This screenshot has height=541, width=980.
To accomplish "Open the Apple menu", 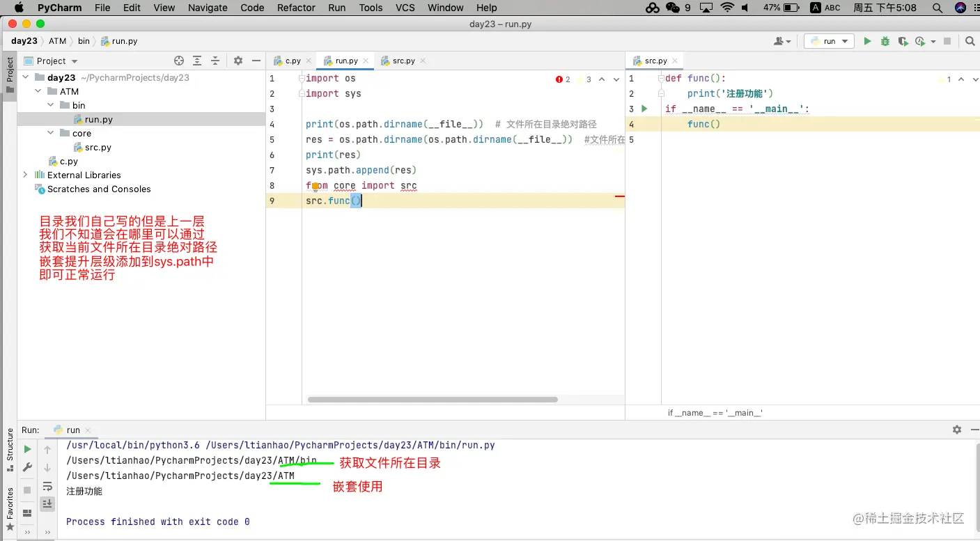I will pyautogui.click(x=19, y=8).
